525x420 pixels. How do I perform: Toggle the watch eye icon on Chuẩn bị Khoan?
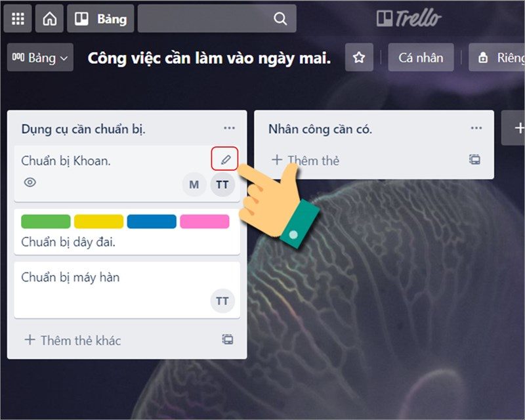pyautogui.click(x=30, y=182)
